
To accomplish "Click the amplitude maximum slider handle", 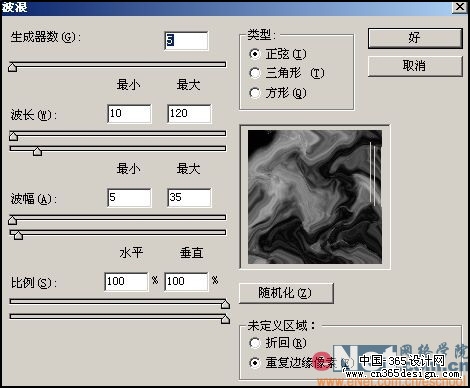I will tap(18, 235).
